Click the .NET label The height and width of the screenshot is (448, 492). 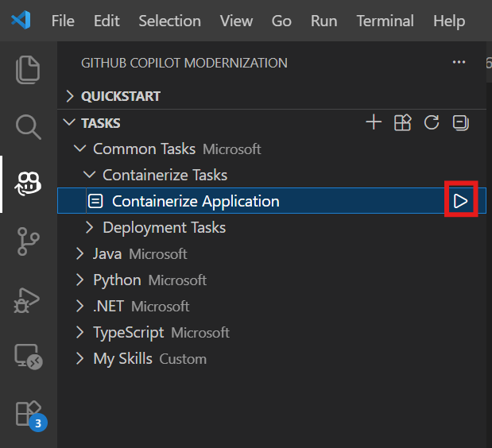tap(108, 307)
